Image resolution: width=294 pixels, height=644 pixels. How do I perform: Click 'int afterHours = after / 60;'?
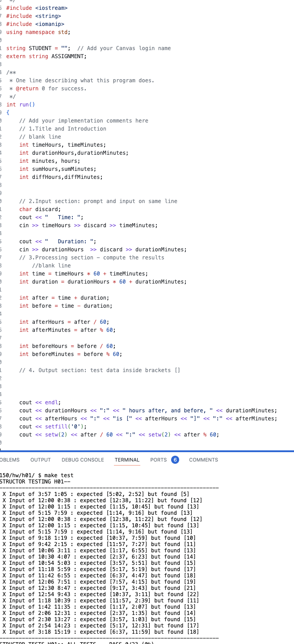64,322
